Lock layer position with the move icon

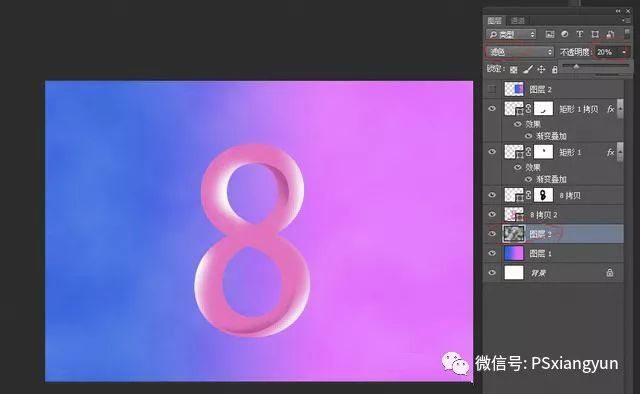[x=541, y=69]
